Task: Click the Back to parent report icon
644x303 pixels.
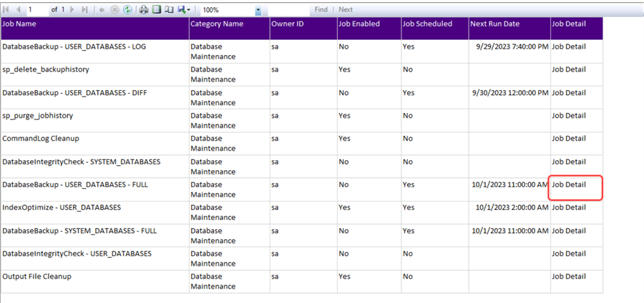Action: point(102,9)
